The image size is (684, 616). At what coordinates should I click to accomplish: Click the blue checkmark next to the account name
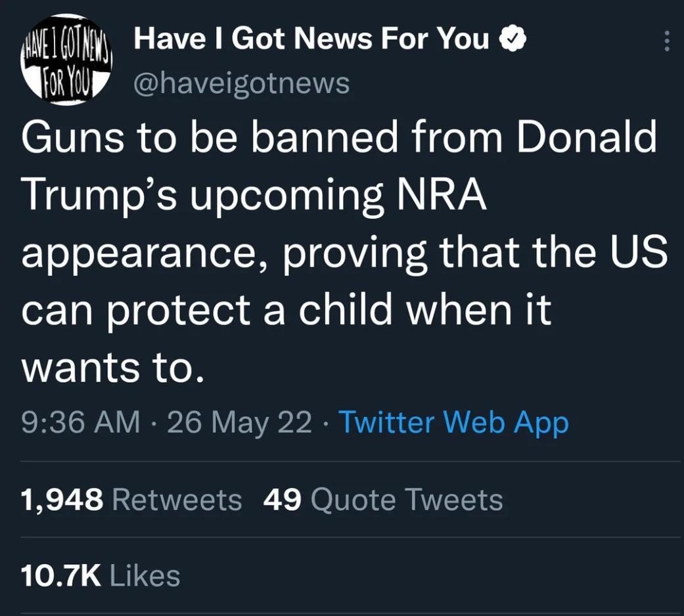click(x=514, y=38)
